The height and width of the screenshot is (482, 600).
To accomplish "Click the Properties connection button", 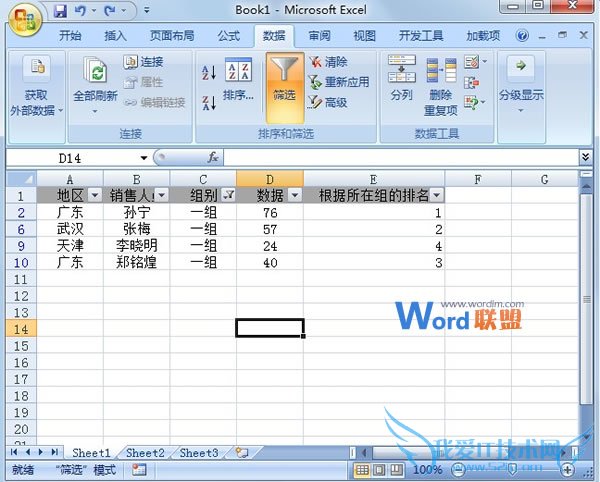I will point(144,82).
